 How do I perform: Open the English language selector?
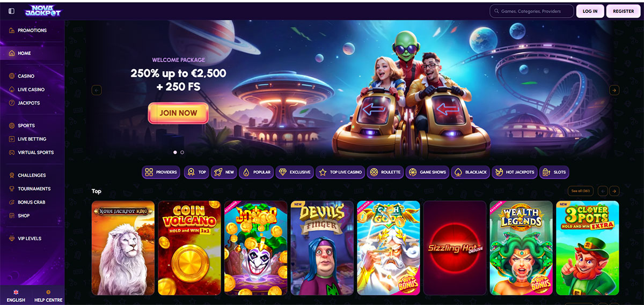click(x=16, y=296)
